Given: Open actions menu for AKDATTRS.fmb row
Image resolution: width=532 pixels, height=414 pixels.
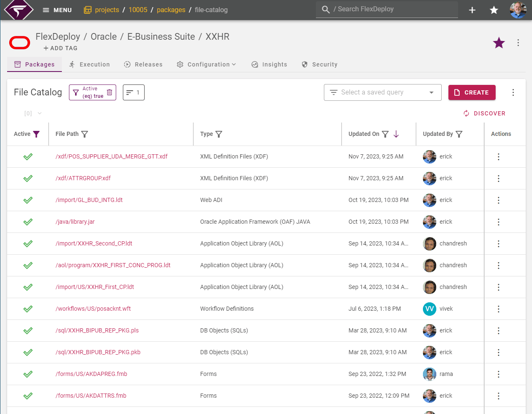Looking at the screenshot, I should 499,396.
